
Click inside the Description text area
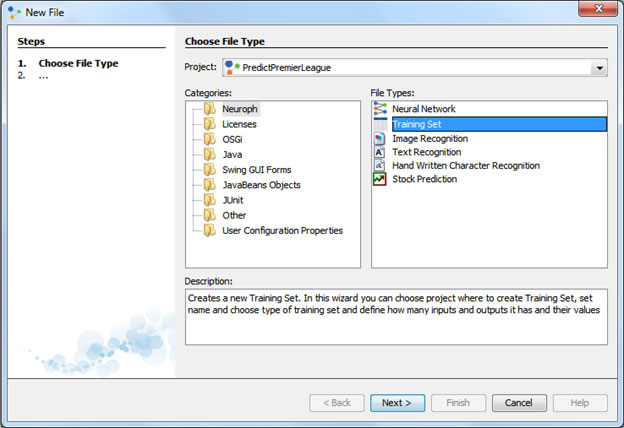(396, 317)
